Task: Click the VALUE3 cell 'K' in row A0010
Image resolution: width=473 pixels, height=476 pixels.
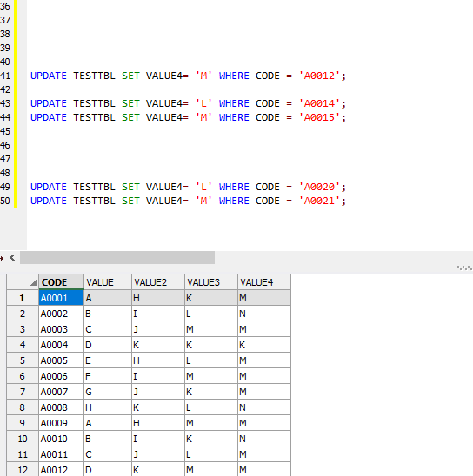Action: click(211, 439)
